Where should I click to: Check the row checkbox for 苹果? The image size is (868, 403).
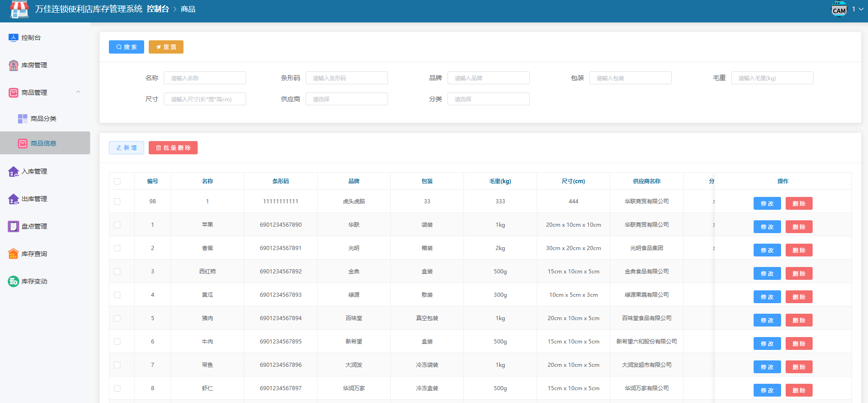point(117,225)
